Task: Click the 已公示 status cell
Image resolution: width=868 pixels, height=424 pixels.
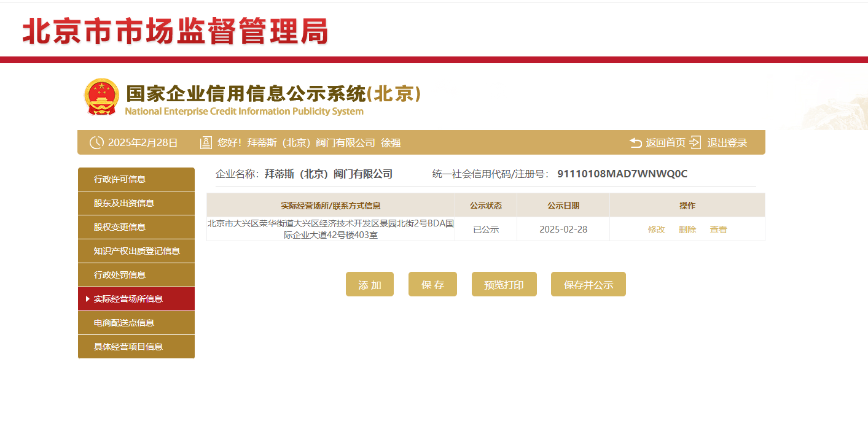Action: click(486, 229)
